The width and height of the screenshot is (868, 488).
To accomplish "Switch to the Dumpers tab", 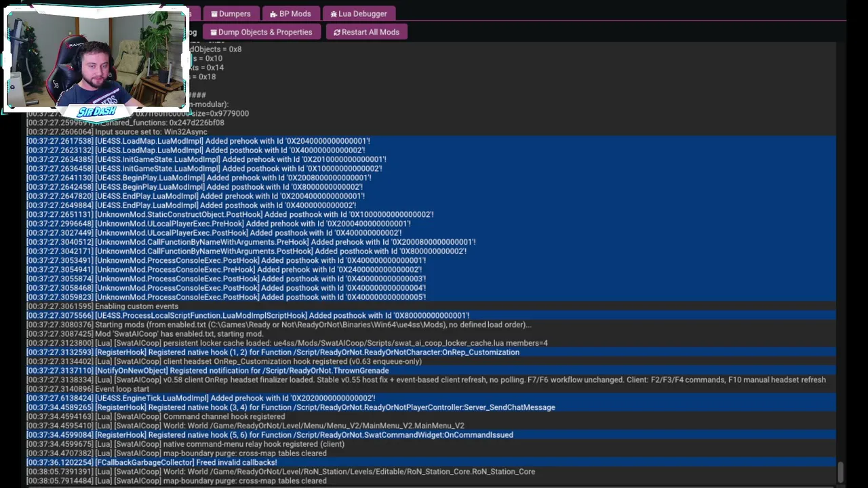I will [x=231, y=14].
